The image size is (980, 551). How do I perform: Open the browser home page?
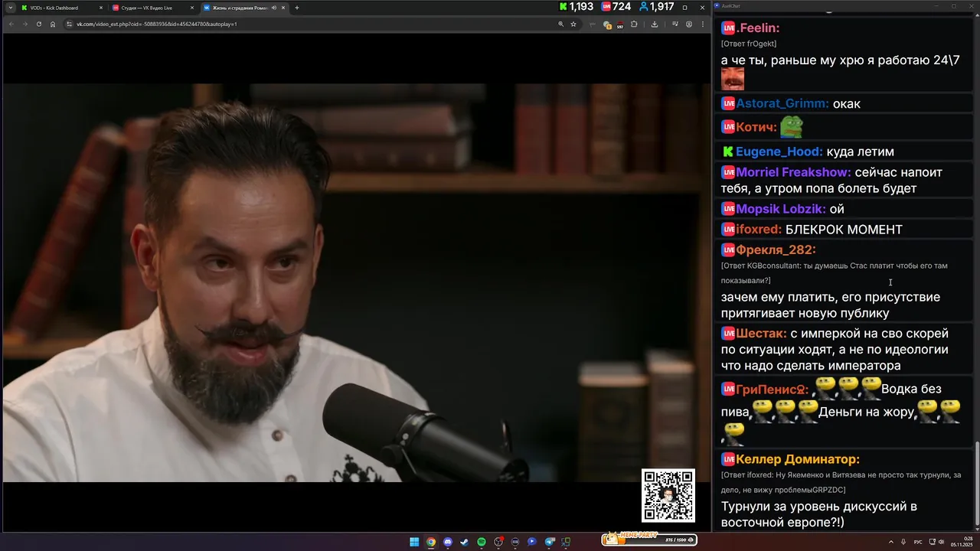[x=52, y=24]
